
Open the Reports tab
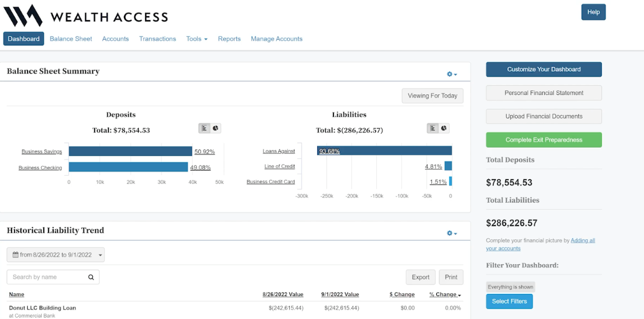click(x=229, y=39)
